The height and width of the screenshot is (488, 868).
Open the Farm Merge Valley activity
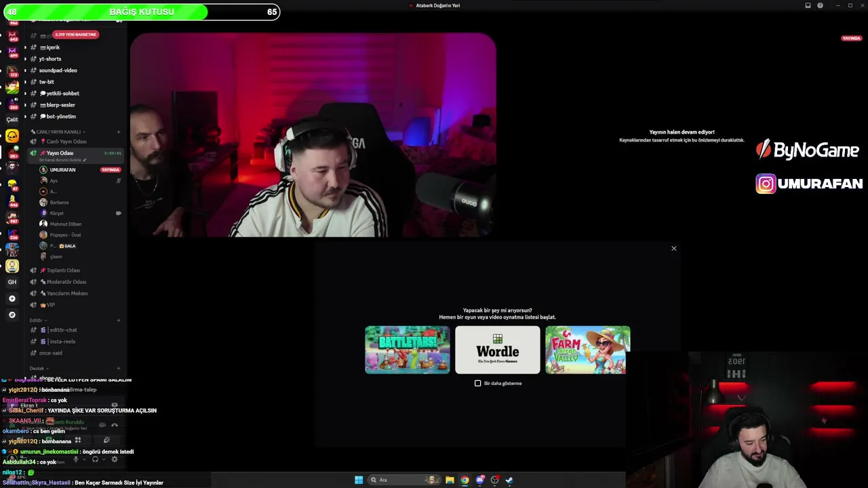pyautogui.click(x=588, y=350)
